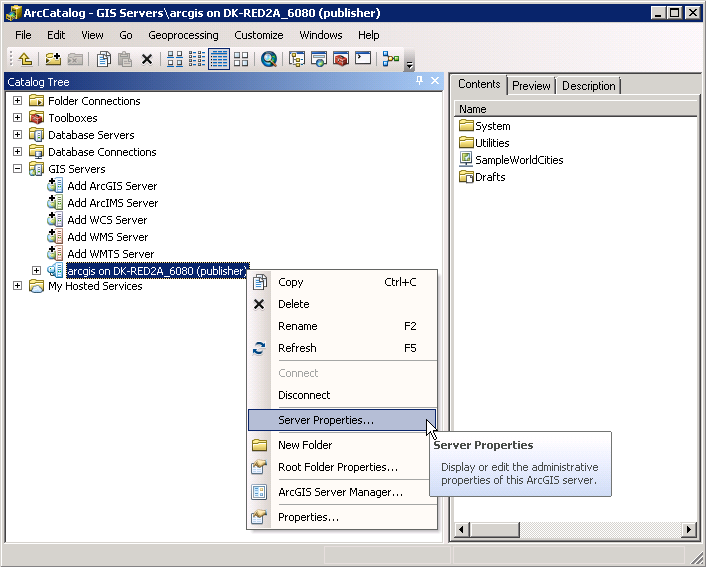706x567 pixels.
Task: Choose Copy in the context menu
Action: pyautogui.click(x=342, y=282)
